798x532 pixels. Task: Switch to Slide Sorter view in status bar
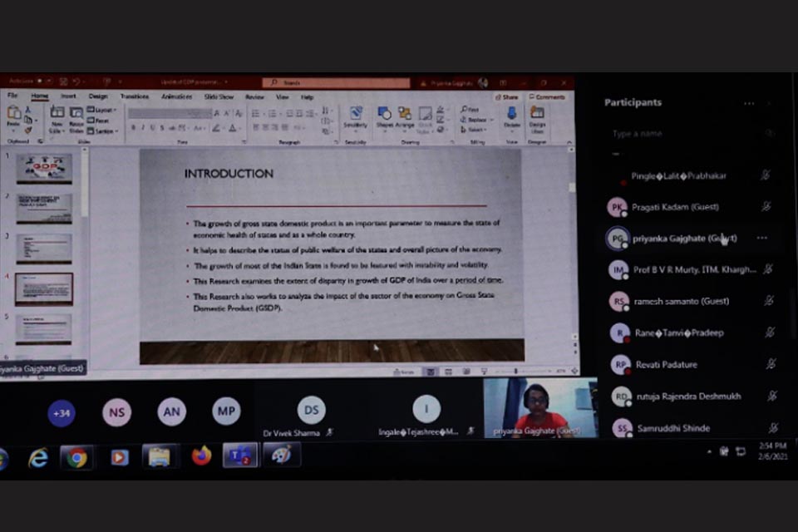[448, 372]
